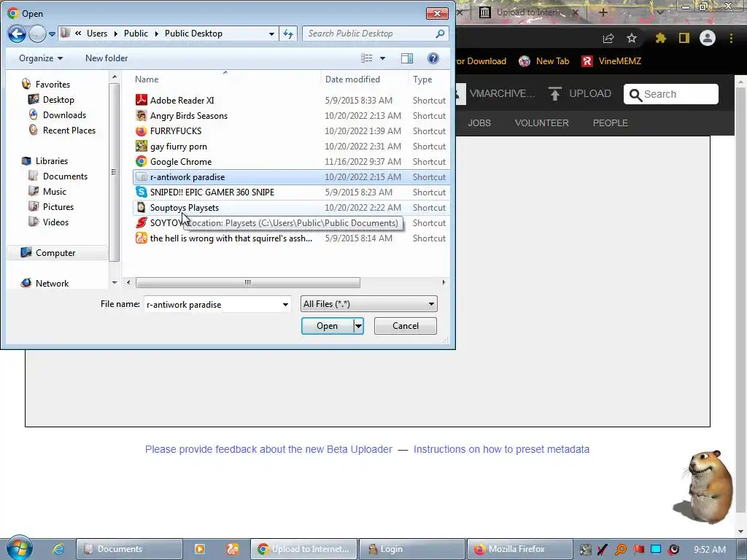Image resolution: width=747 pixels, height=560 pixels.
Task: Click Windows Start button
Action: 20,548
